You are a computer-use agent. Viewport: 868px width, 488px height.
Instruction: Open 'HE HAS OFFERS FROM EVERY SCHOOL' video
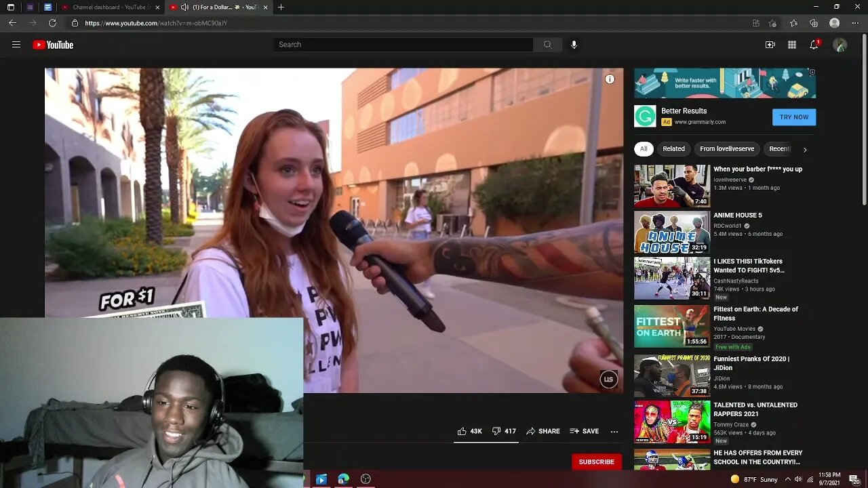tap(757, 457)
